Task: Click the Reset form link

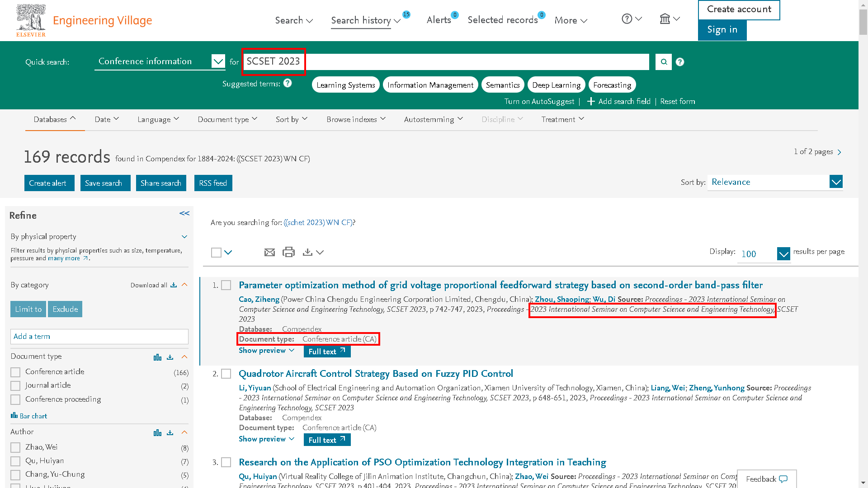Action: pos(677,102)
